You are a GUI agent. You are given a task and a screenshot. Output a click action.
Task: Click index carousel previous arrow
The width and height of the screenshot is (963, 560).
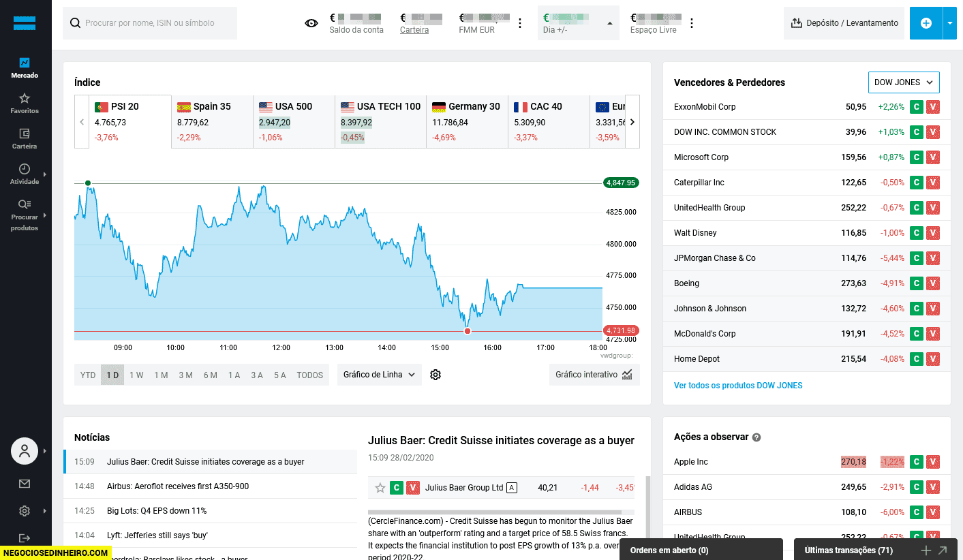82,122
